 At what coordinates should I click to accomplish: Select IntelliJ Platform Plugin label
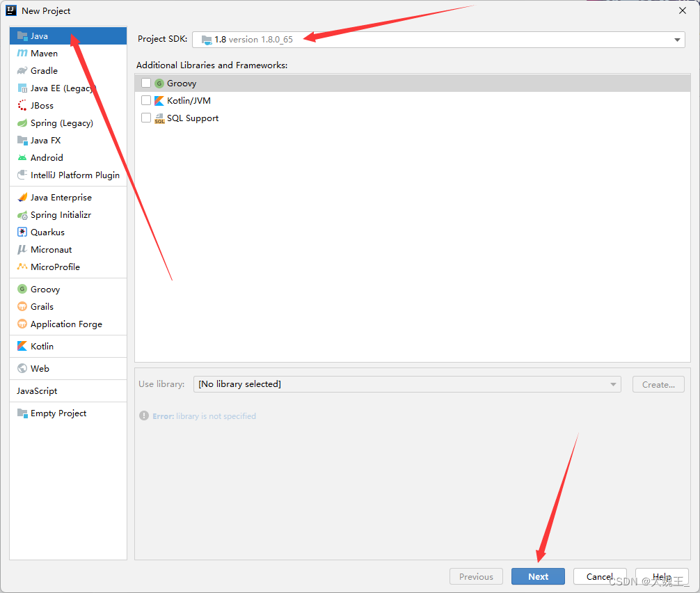[75, 175]
